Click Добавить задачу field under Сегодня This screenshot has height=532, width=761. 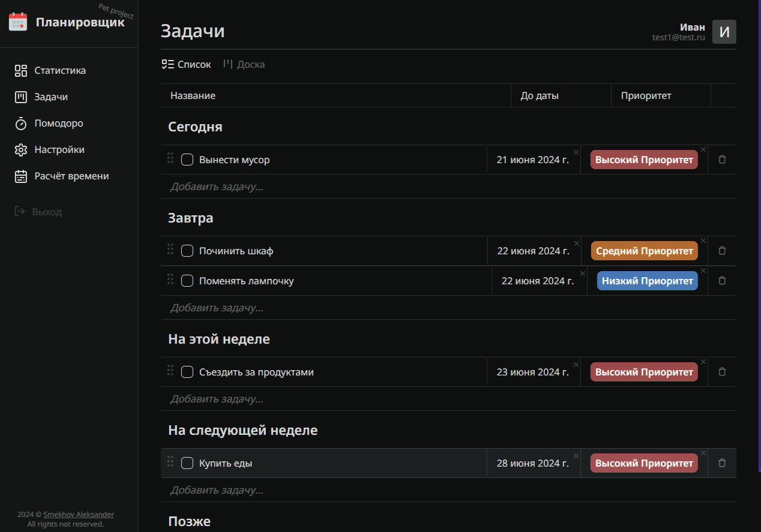217,187
